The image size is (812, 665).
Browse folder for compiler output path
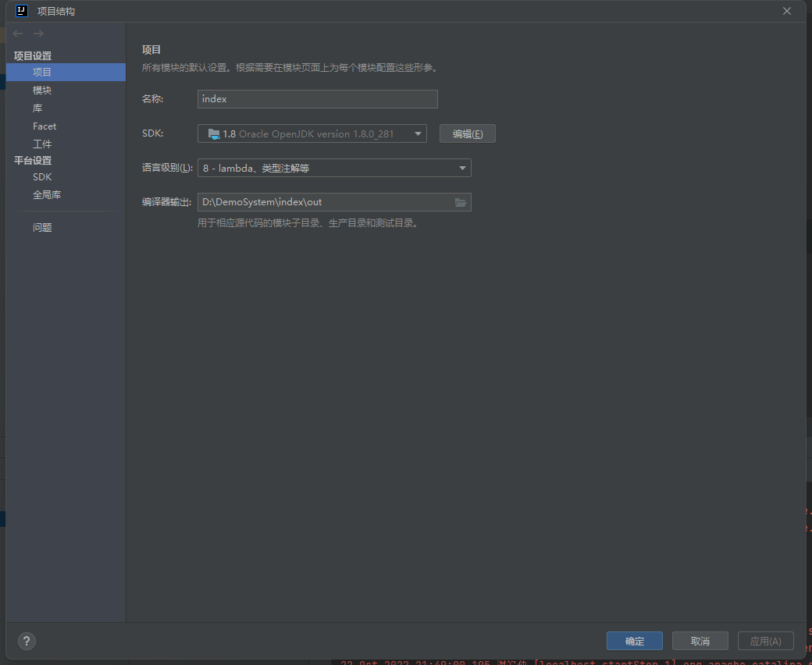click(461, 202)
